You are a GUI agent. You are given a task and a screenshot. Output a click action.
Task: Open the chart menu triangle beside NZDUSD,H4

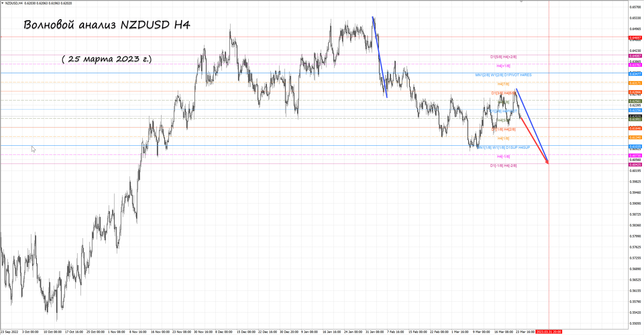[3, 3]
